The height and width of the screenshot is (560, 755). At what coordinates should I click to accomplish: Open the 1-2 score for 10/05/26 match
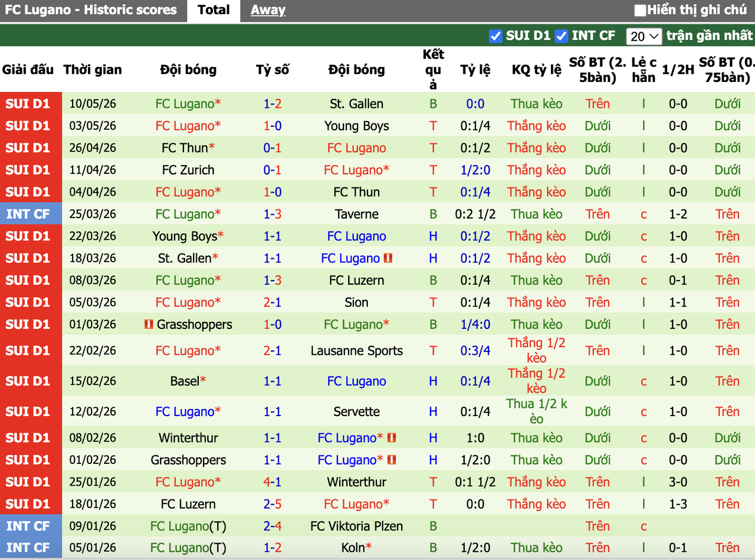[273, 104]
